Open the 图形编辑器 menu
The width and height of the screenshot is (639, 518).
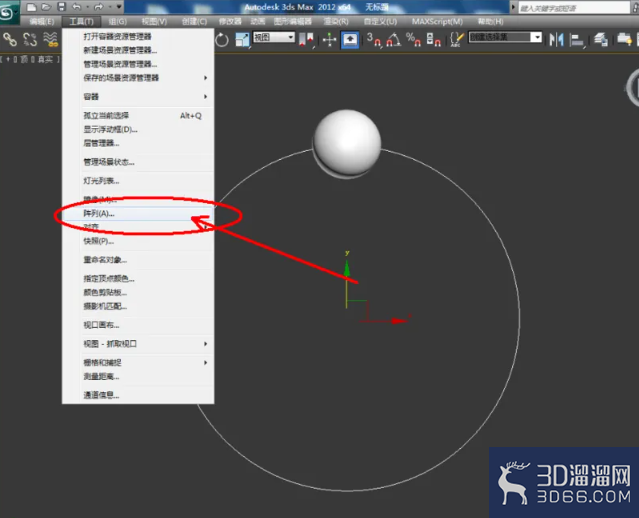(x=293, y=22)
